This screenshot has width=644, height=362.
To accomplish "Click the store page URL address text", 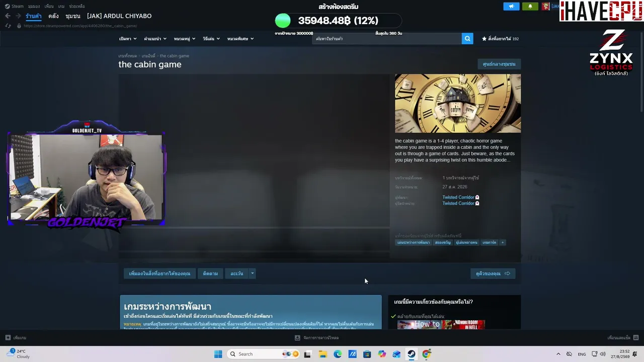I will coord(80,26).
